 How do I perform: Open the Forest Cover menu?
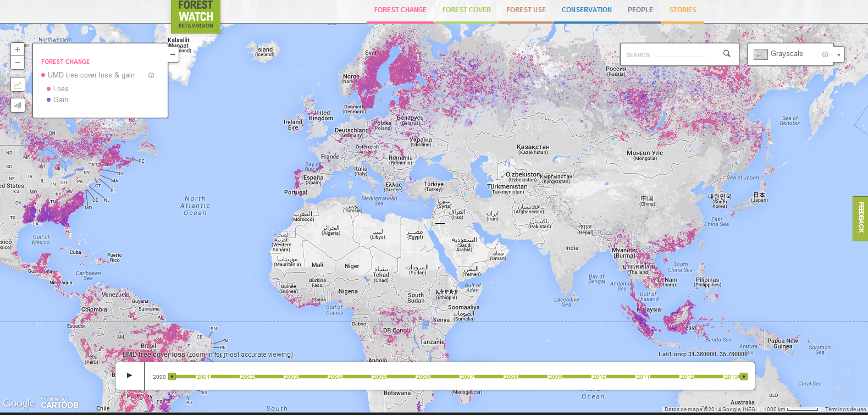466,10
